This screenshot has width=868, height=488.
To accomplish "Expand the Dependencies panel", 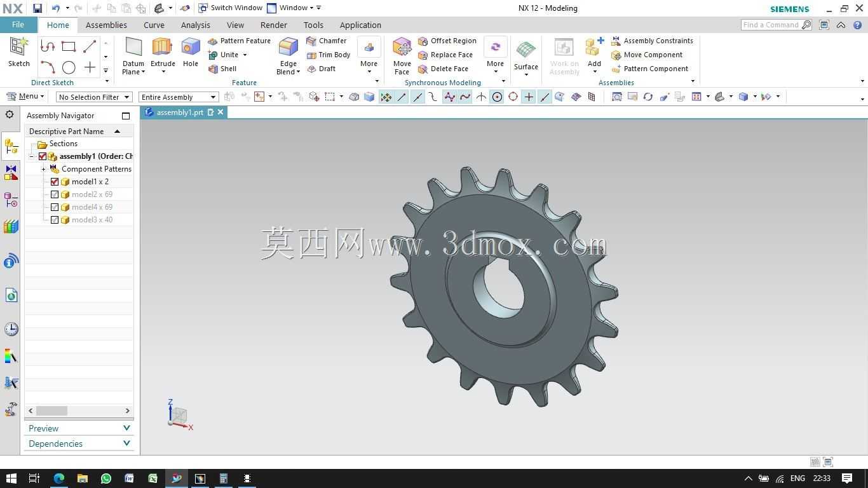I will coord(79,444).
